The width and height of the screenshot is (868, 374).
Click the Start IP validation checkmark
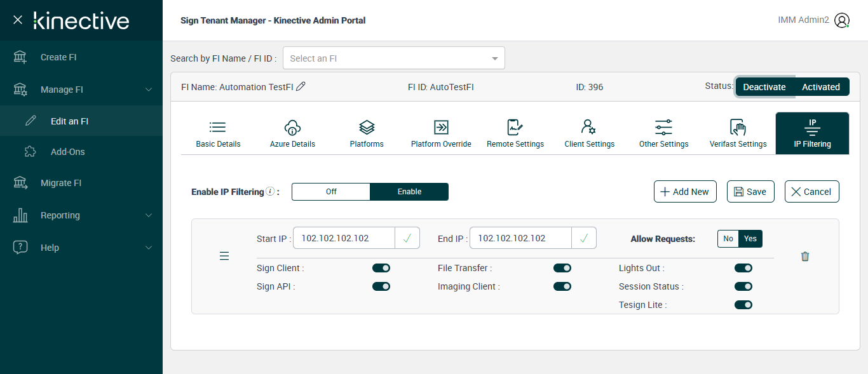click(407, 238)
